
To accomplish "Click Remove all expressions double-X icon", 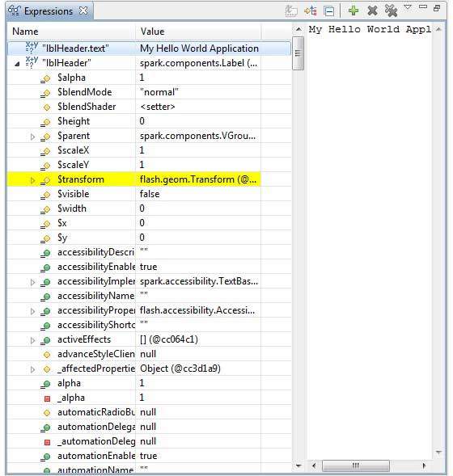I will point(391,11).
